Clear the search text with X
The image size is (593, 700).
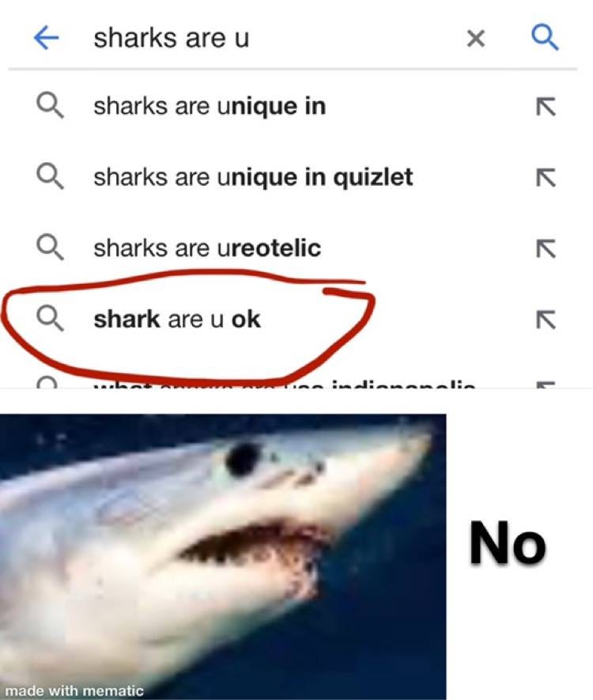tap(476, 39)
